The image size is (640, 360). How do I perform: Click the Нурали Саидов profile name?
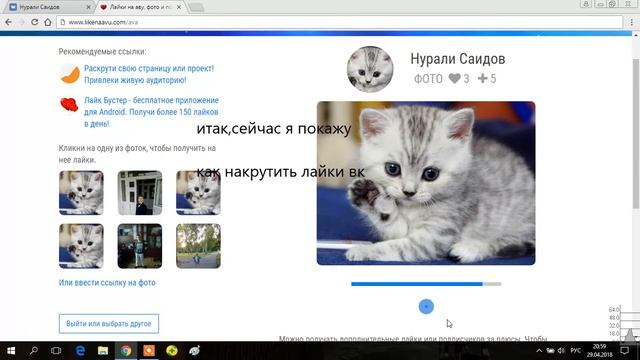458,59
